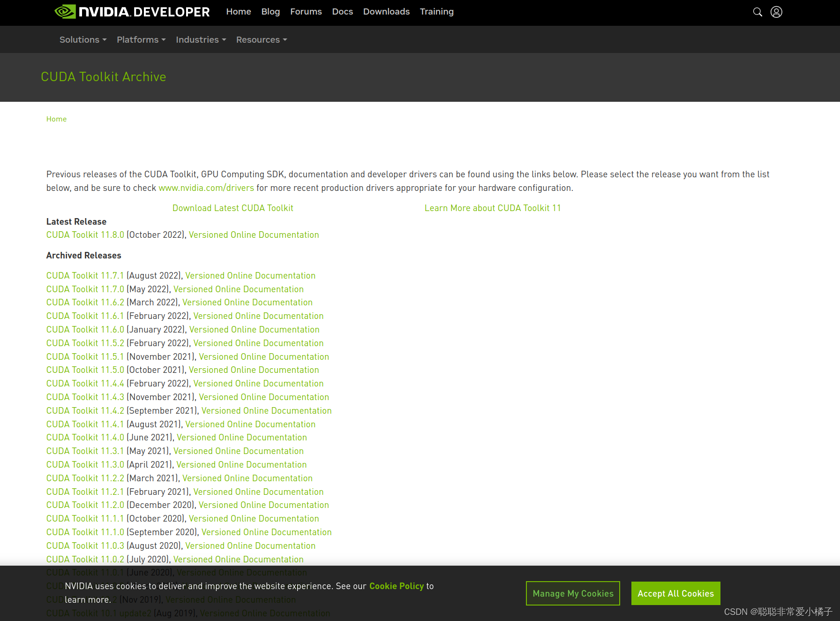Open documentation link for 11.0.2 July 2020
The image size is (840, 621).
coord(239,559)
